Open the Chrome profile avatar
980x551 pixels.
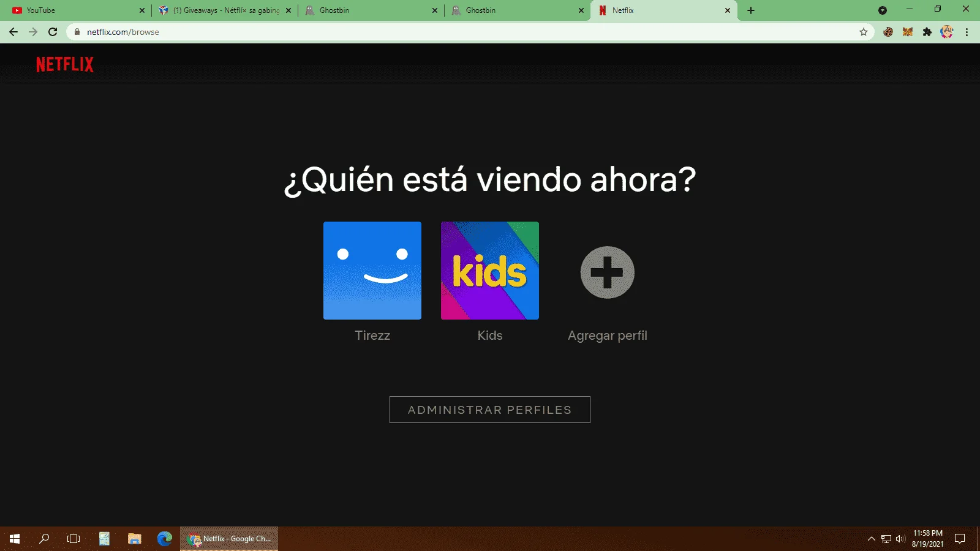[947, 32]
